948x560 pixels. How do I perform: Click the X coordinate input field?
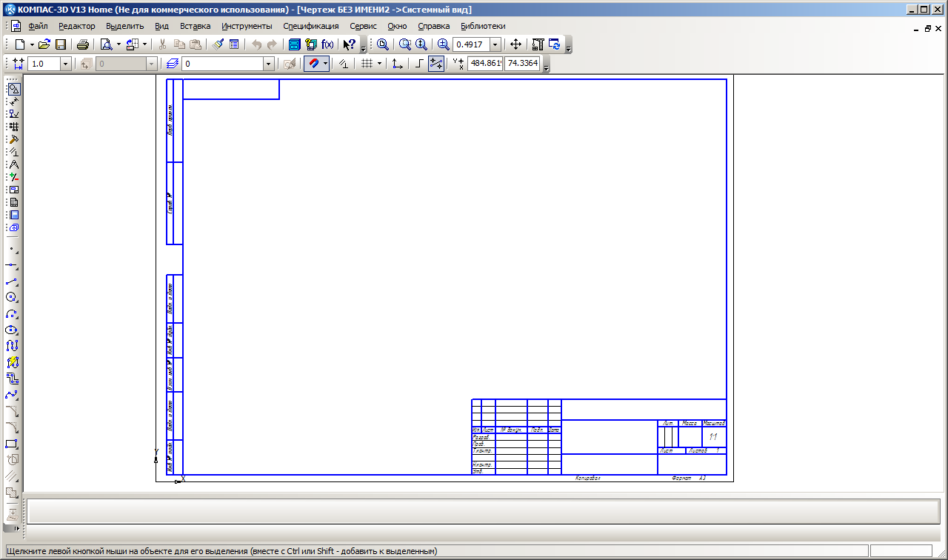pos(485,64)
